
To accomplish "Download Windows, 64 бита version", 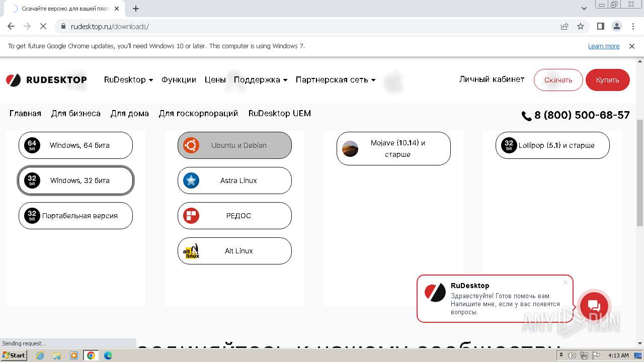I will coord(75,145).
